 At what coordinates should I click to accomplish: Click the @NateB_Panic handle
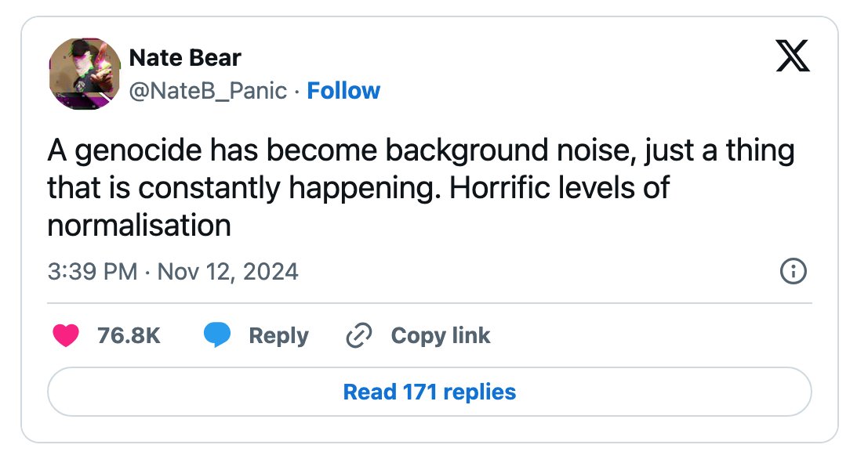208,91
